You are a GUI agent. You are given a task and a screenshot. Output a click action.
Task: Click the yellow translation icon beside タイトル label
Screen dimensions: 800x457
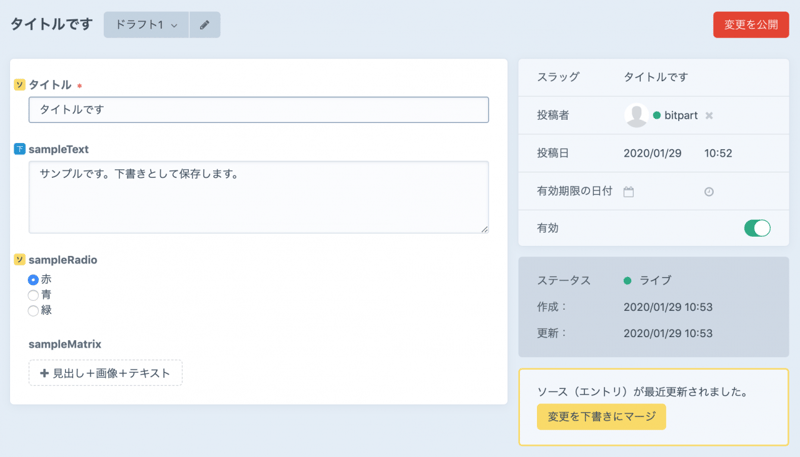tap(19, 85)
